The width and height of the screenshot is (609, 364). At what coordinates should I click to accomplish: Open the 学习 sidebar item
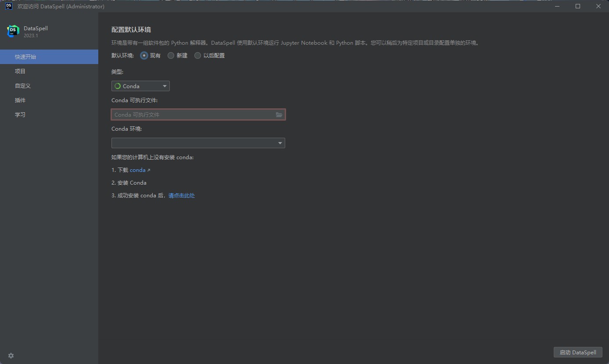tap(49, 114)
